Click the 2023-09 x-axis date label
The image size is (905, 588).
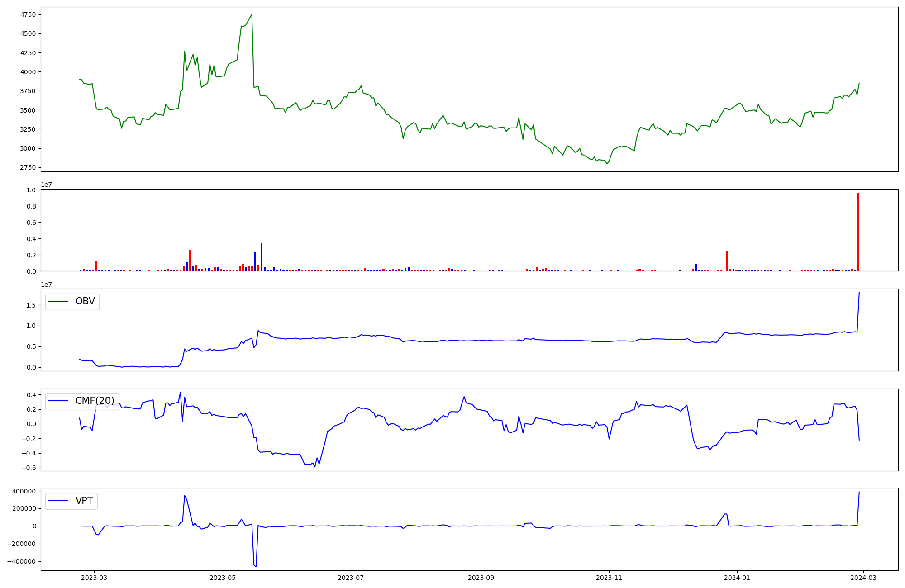pyautogui.click(x=481, y=578)
